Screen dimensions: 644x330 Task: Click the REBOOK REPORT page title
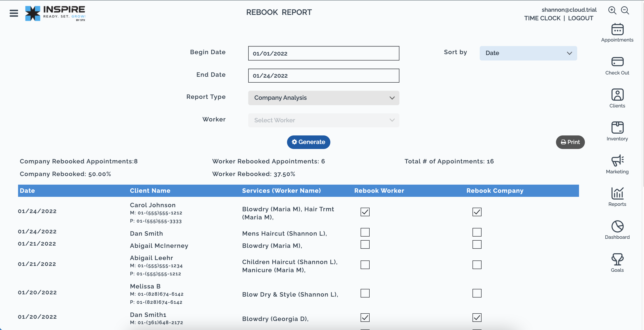(x=279, y=12)
